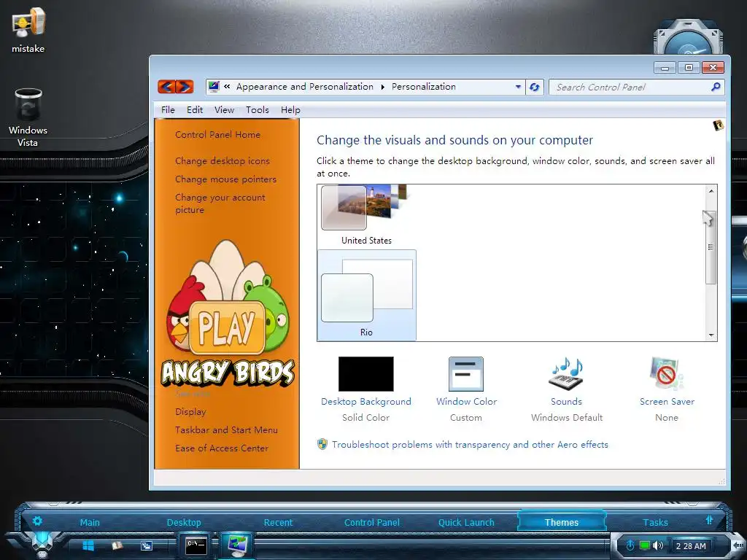Click the theme list scrollbar thumb
The image size is (747, 560).
pos(711,248)
